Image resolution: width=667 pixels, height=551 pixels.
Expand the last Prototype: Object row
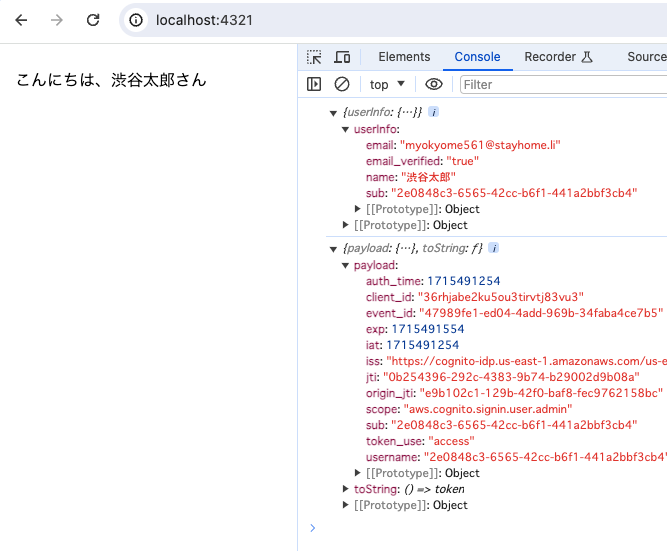coord(345,505)
